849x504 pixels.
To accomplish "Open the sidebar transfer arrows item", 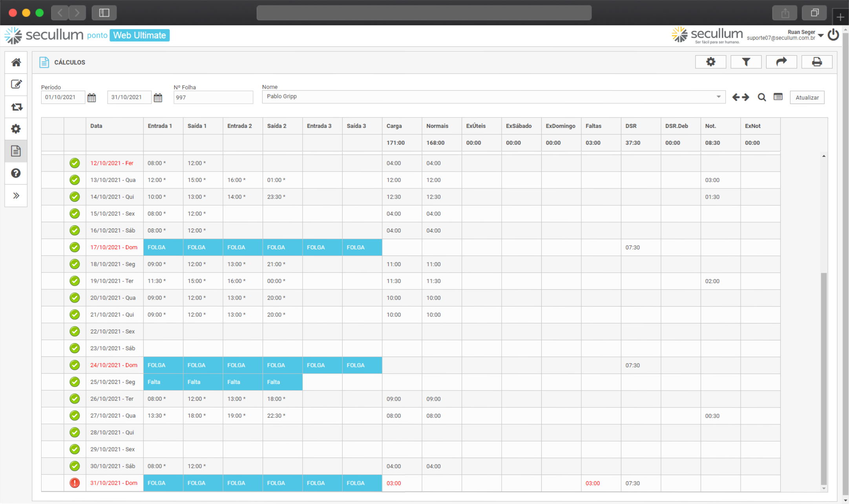I will [x=16, y=107].
